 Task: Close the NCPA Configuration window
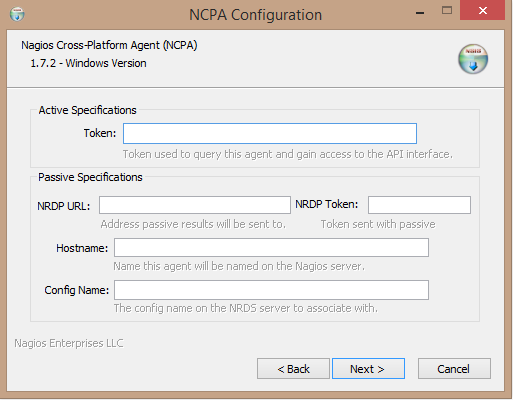(482, 10)
